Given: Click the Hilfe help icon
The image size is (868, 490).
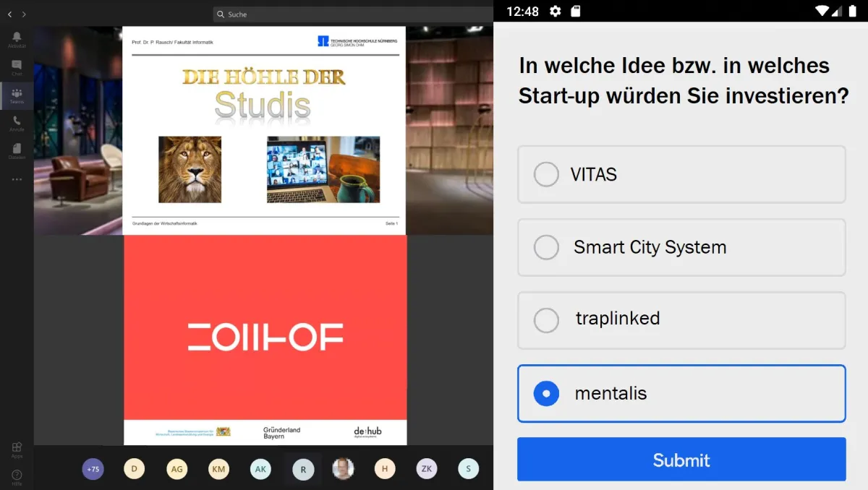Looking at the screenshot, I should click(x=17, y=476).
